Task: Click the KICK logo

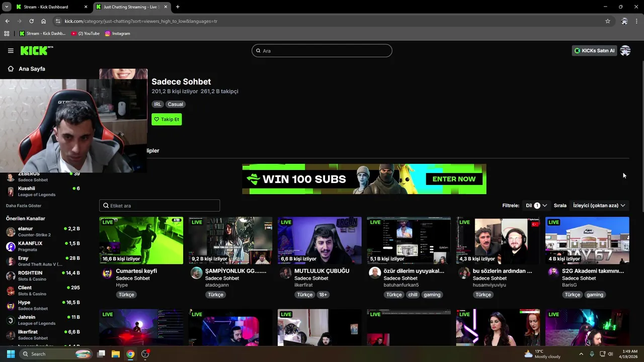Action: tap(36, 50)
